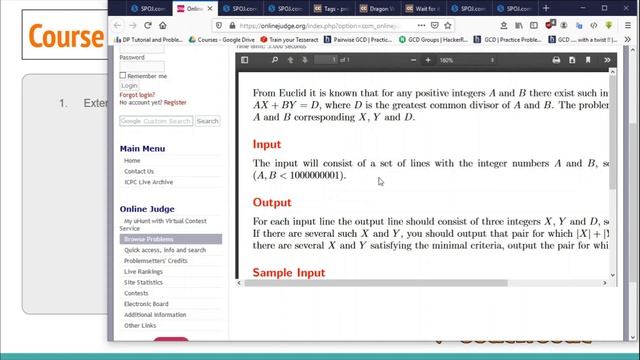Click PDF vertical scrollbar thumb
The height and width of the screenshot is (360, 640).
point(612,133)
